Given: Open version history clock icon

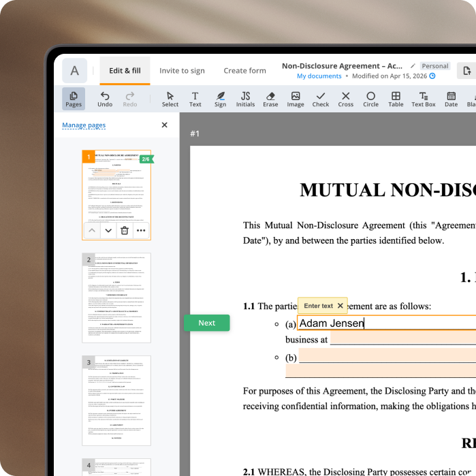Looking at the screenshot, I should [432, 76].
